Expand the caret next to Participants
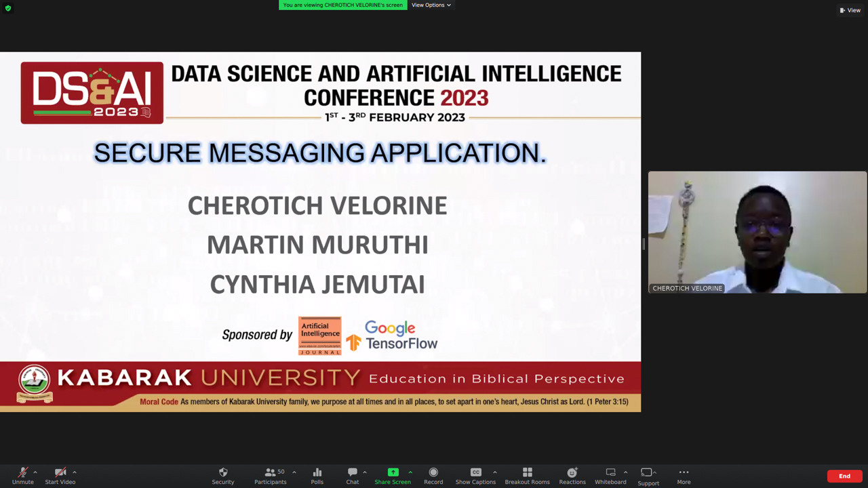The height and width of the screenshot is (488, 868). pos(294,472)
